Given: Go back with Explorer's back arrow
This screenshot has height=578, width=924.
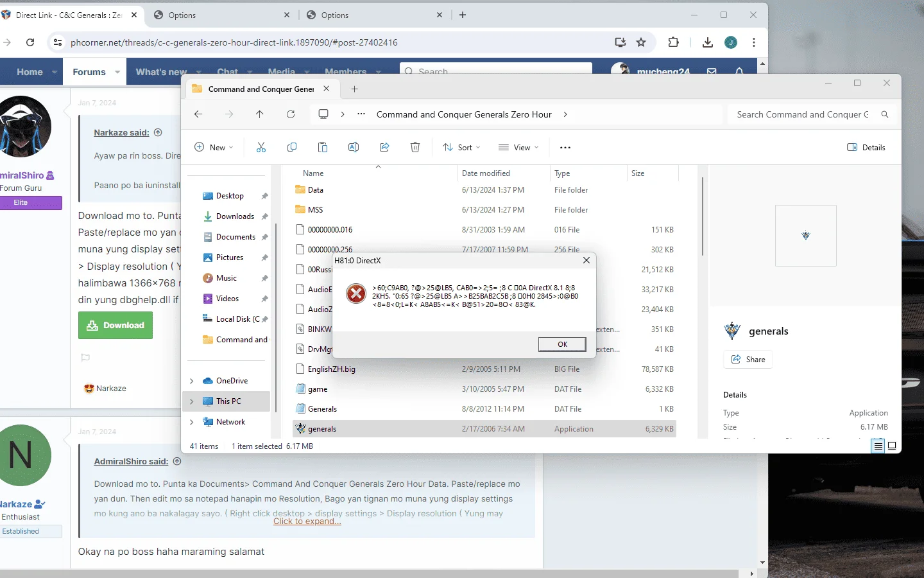Looking at the screenshot, I should (198, 114).
